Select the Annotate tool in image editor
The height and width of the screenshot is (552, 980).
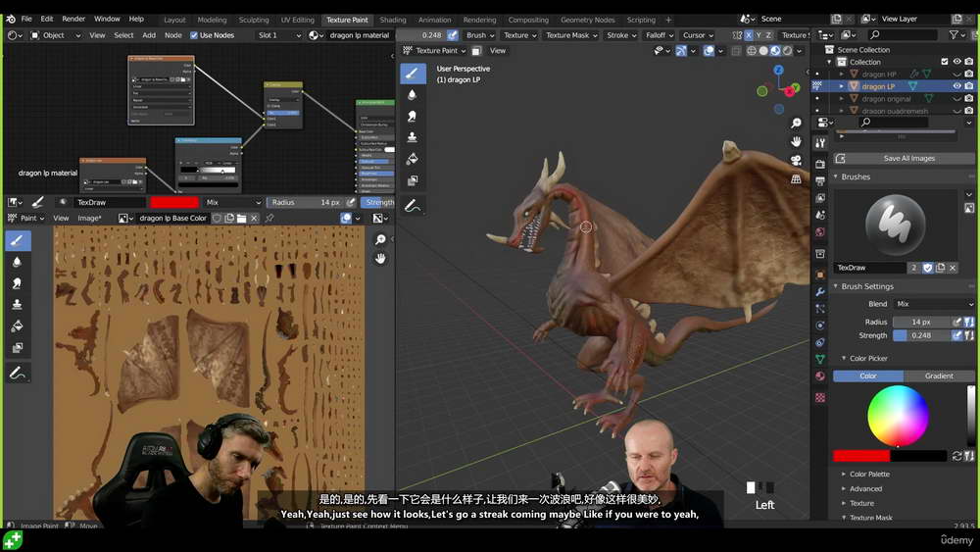(18, 374)
